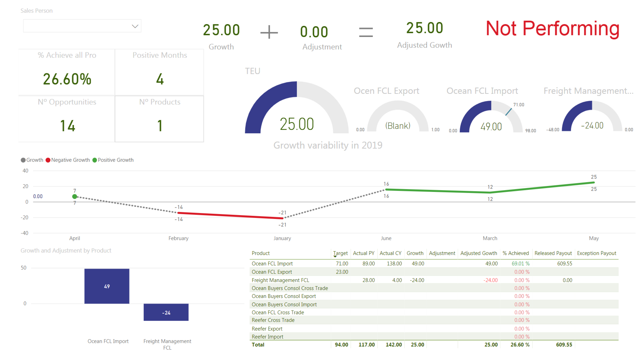644x355 pixels.
Task: Select the Ocean FCL Import bar labeled 49
Action: tap(107, 286)
